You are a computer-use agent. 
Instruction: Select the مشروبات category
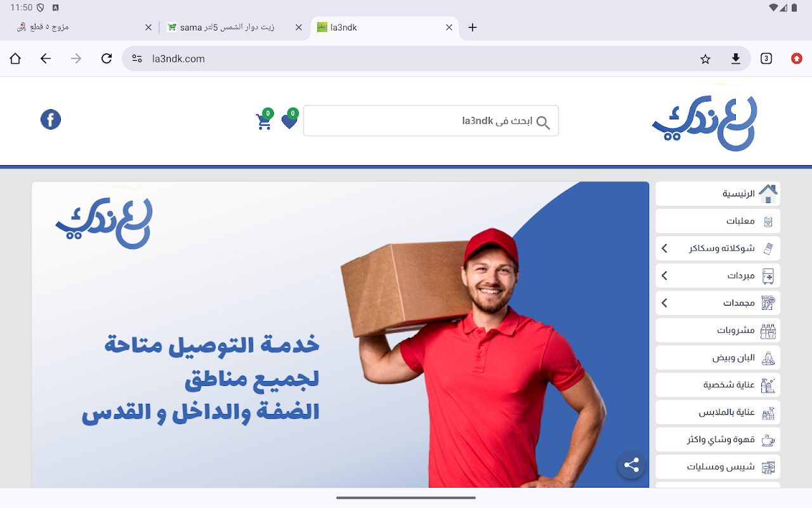[717, 330]
